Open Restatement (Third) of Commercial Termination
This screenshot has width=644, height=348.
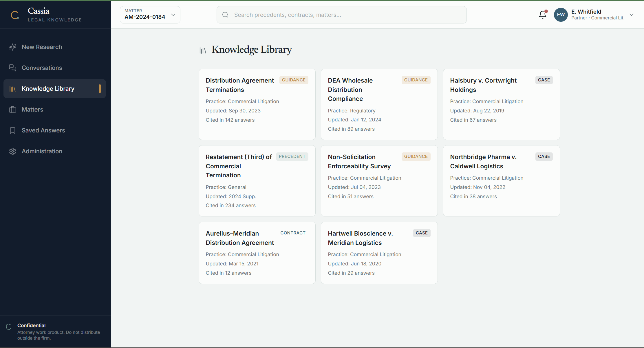pyautogui.click(x=257, y=181)
